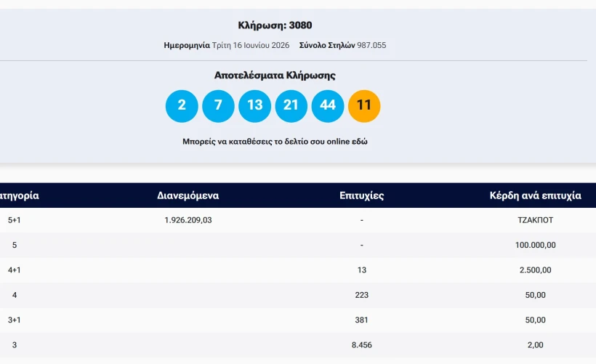
Task: Click the 'Κλήρωση: 3080' draw title
Action: click(x=275, y=25)
